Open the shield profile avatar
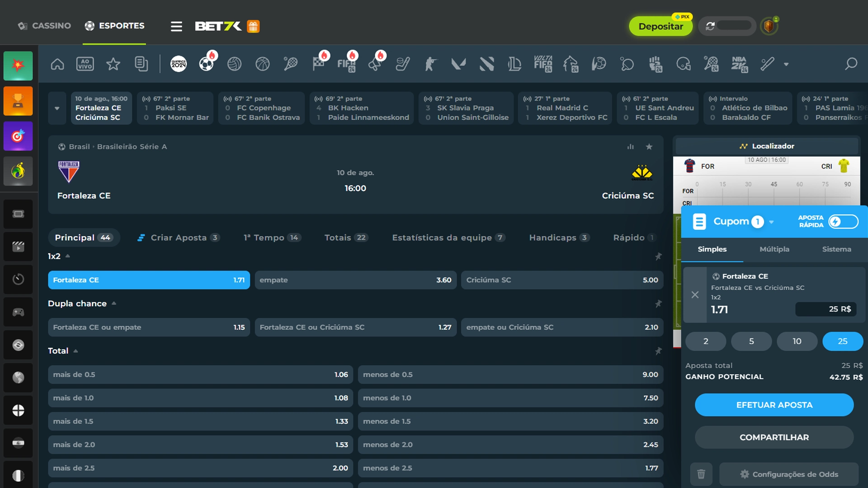868x488 pixels. tap(769, 26)
